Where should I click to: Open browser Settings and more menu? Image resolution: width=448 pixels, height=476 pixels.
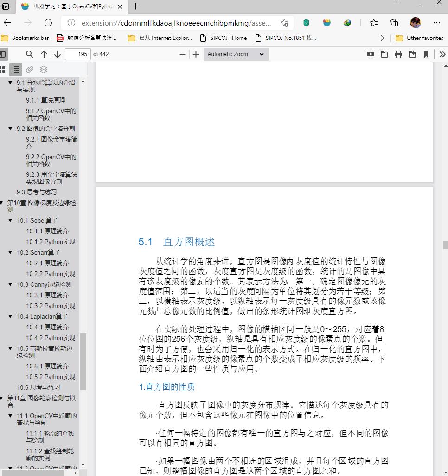point(437,23)
